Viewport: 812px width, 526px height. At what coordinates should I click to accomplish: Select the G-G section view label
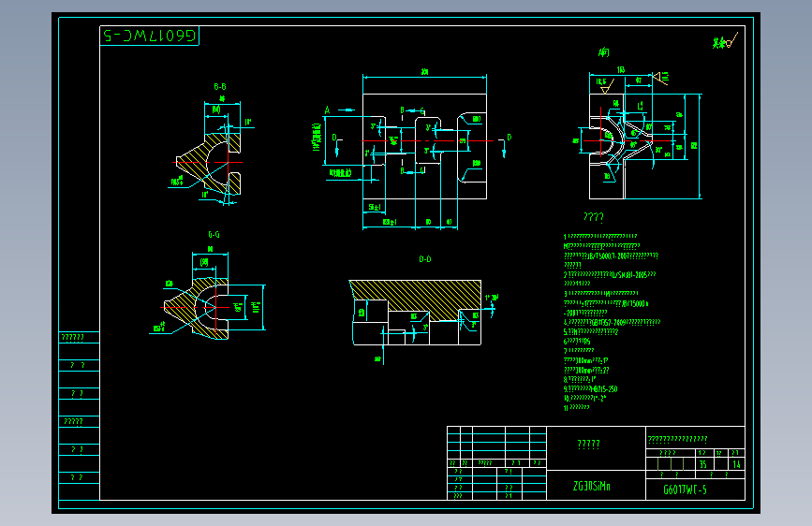(x=214, y=235)
